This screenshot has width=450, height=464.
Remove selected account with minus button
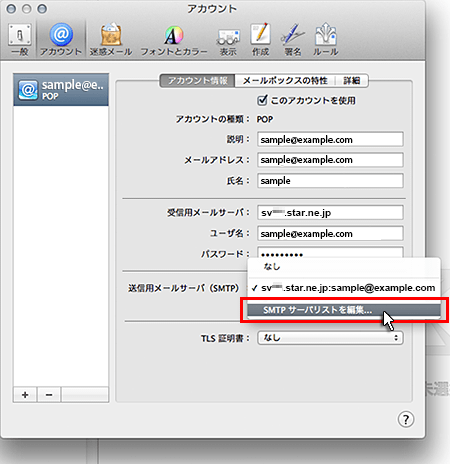coord(49,395)
